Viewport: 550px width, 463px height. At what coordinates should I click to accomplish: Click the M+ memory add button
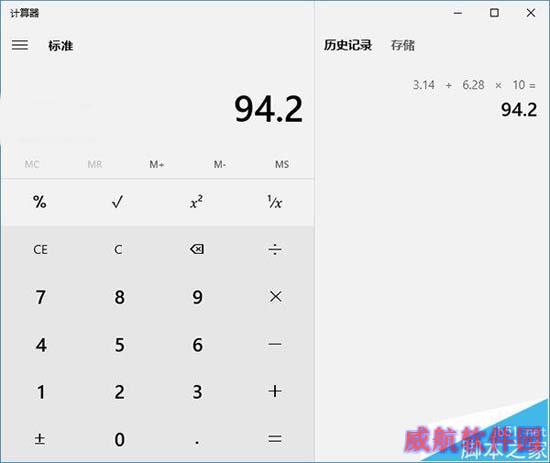(x=157, y=164)
